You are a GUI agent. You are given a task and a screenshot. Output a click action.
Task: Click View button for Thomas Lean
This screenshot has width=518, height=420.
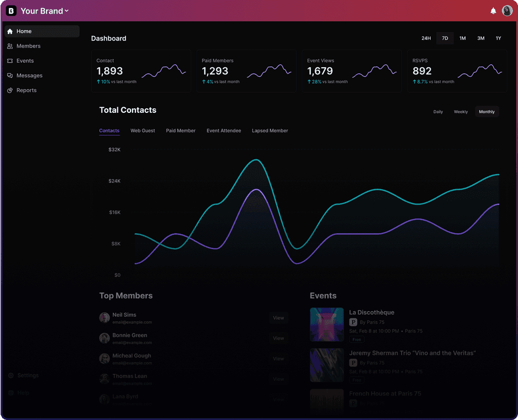click(x=279, y=379)
